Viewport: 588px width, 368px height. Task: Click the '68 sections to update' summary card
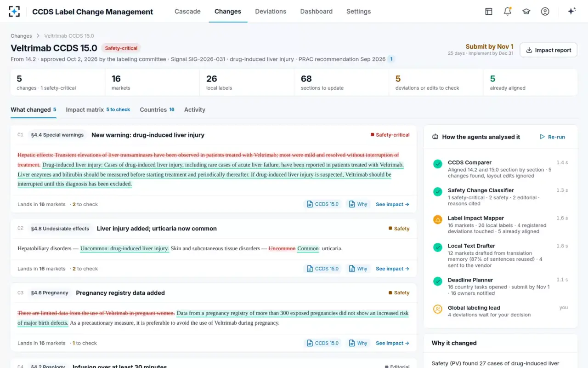pos(341,82)
